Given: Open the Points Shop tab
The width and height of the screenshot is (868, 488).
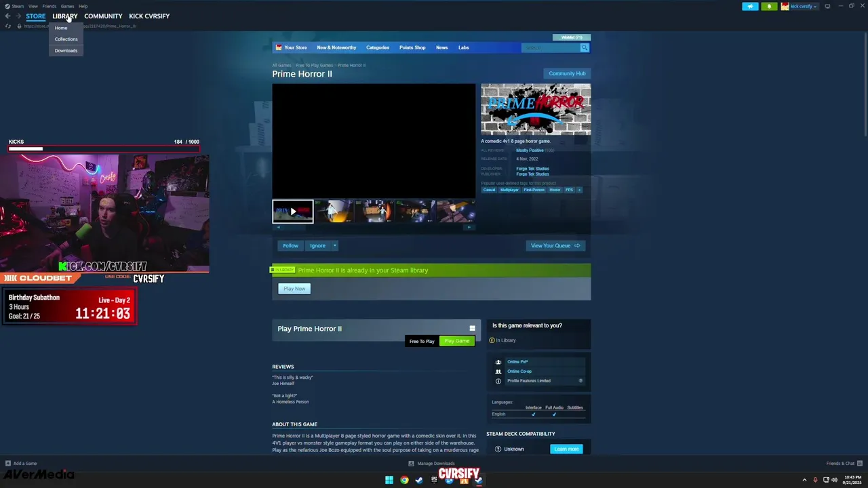Looking at the screenshot, I should pos(412,47).
